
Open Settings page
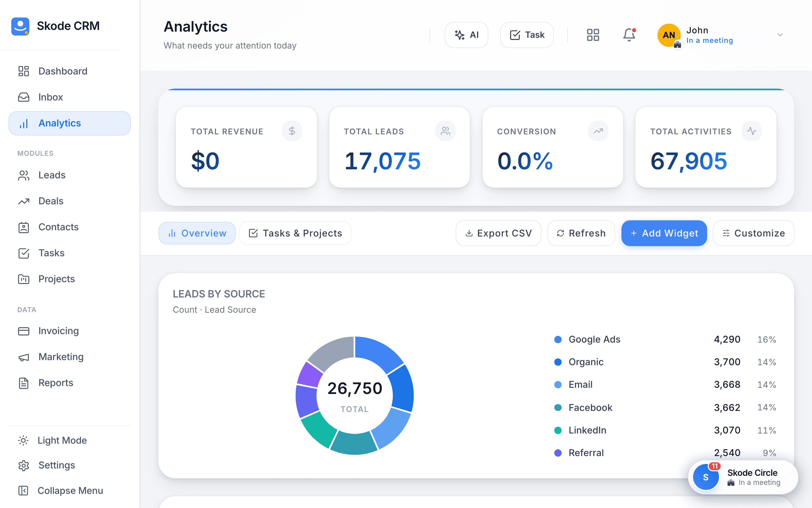pyautogui.click(x=69, y=465)
